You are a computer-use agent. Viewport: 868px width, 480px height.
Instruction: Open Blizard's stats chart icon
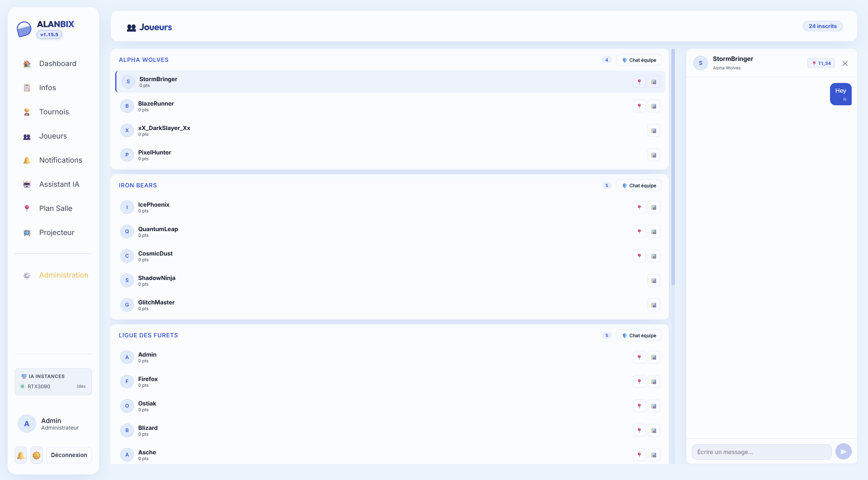click(x=654, y=431)
